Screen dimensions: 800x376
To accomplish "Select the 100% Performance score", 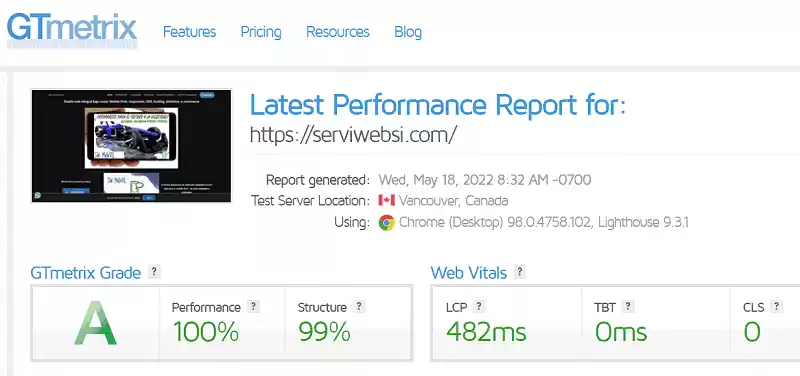I will click(206, 332).
